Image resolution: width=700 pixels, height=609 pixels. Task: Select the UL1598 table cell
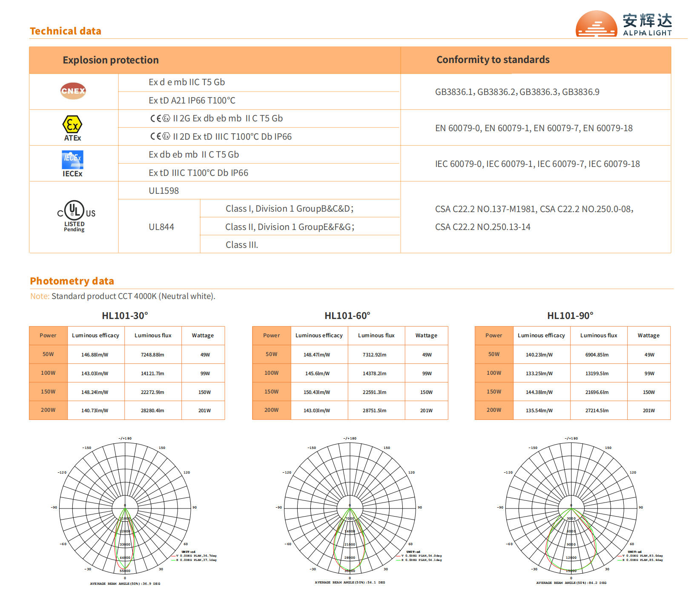click(x=164, y=191)
